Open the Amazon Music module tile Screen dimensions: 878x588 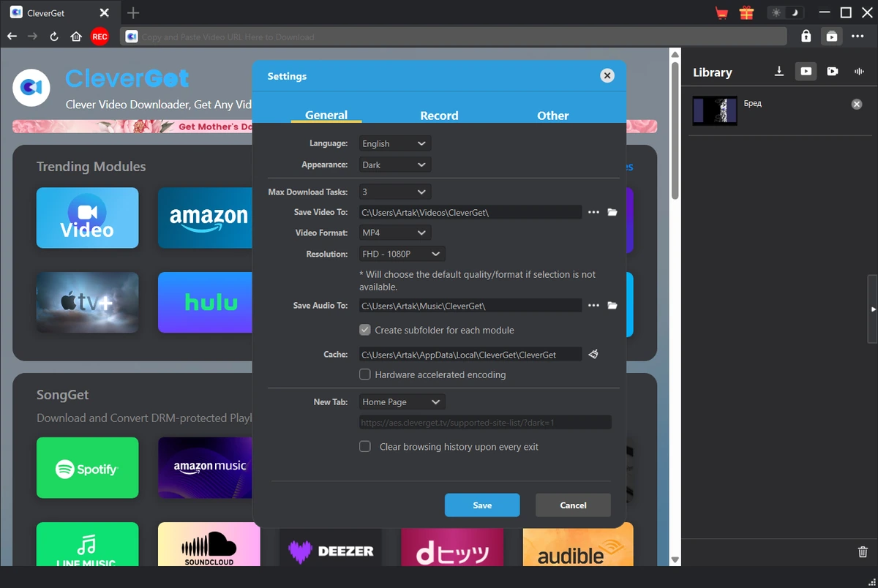[205, 467]
